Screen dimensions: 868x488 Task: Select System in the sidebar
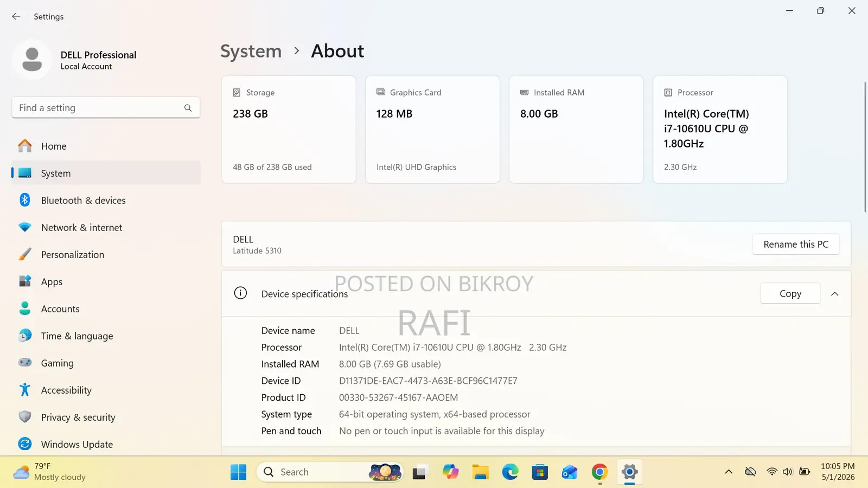(106, 173)
